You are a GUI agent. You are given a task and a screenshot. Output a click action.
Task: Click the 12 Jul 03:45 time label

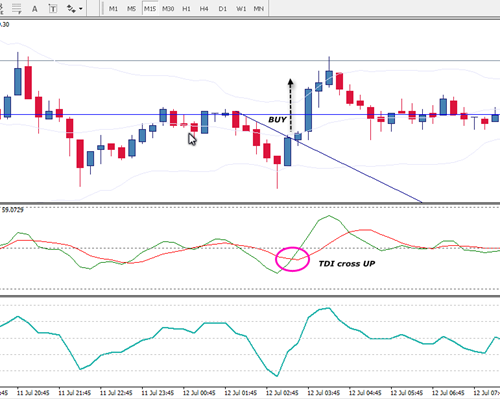(324, 393)
